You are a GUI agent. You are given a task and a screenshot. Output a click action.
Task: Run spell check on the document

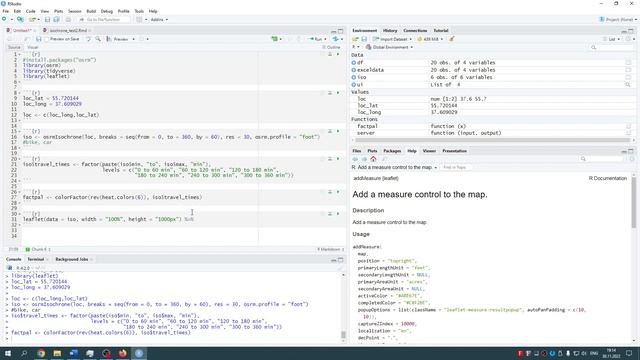(88, 39)
